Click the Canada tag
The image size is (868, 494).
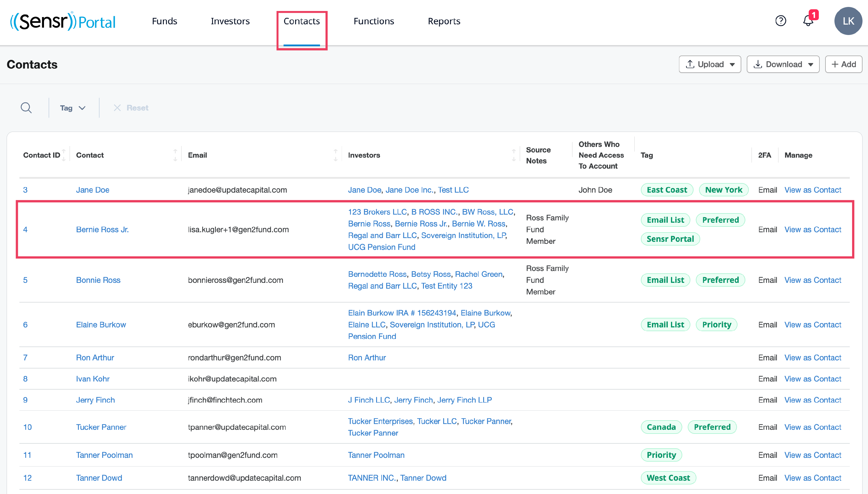click(x=661, y=427)
